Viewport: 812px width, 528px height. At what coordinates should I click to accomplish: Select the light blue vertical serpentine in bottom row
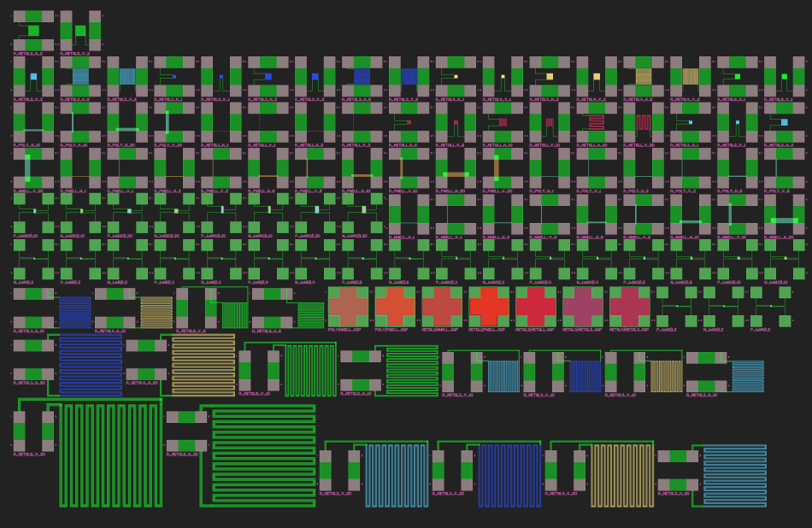[x=396, y=475]
